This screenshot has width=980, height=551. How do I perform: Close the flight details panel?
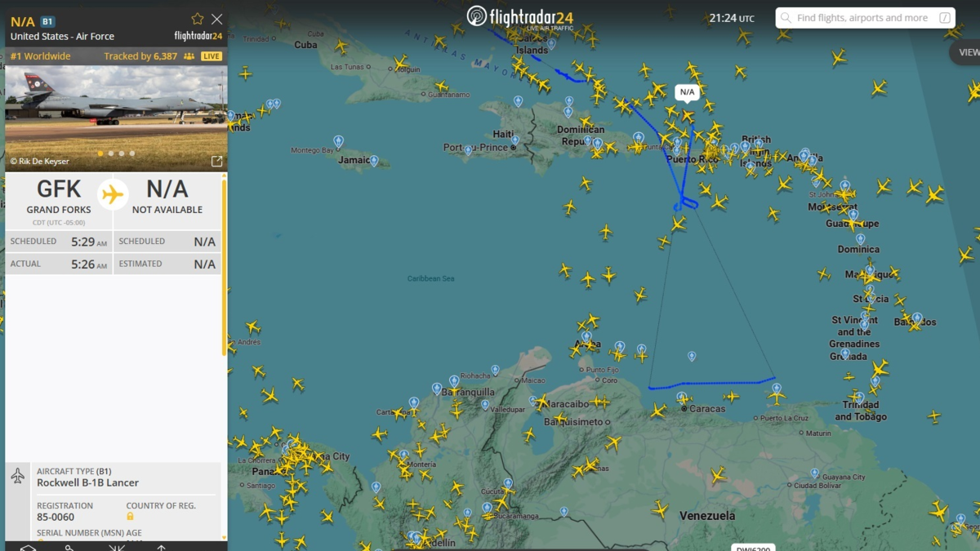pyautogui.click(x=216, y=19)
